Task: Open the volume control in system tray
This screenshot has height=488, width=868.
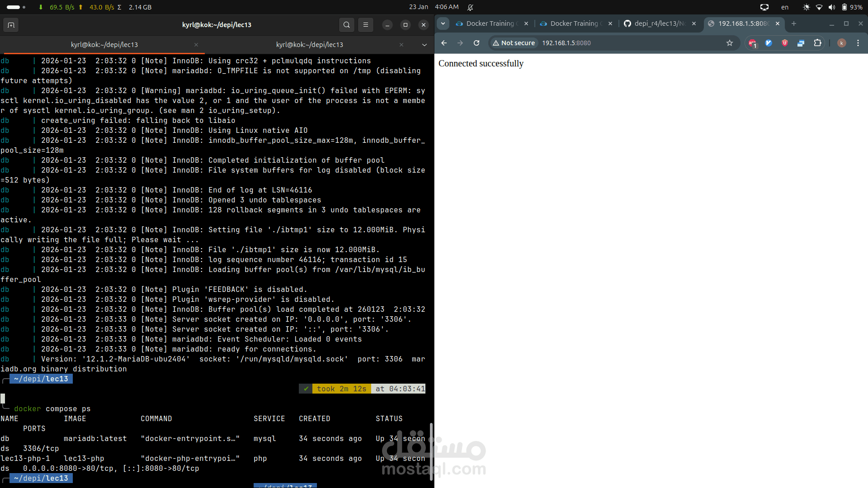Action: point(831,7)
